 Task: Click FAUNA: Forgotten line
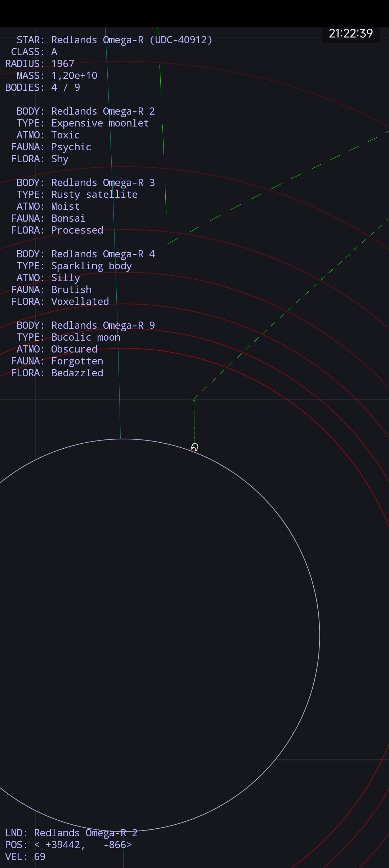(x=57, y=361)
